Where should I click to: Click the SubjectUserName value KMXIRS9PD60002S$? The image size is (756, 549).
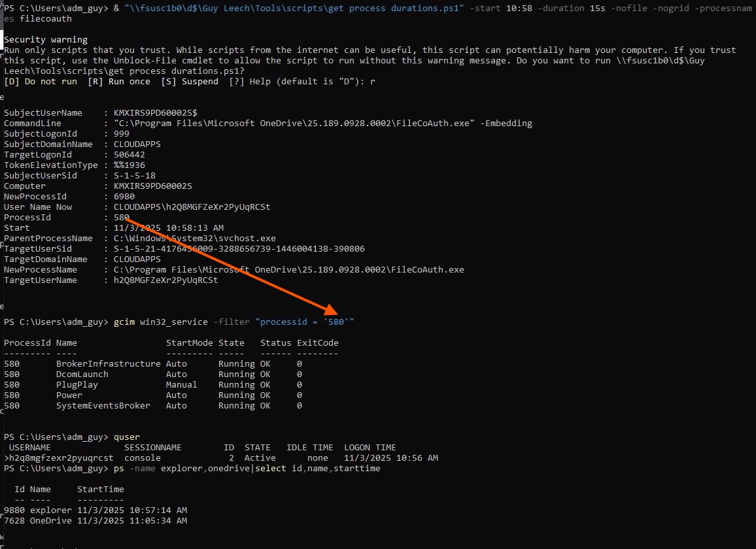click(x=155, y=113)
